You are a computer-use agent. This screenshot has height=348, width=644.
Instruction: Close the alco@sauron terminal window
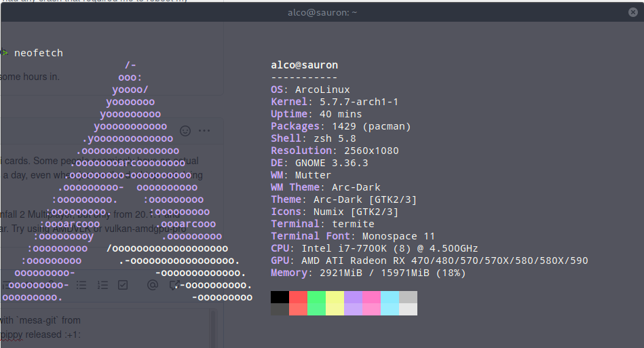633,12
